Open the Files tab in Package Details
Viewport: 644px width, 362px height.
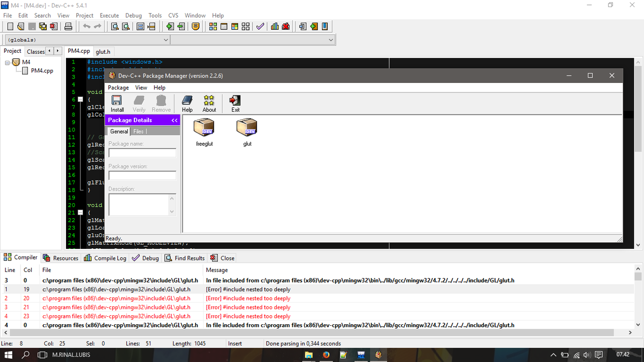coord(138,131)
